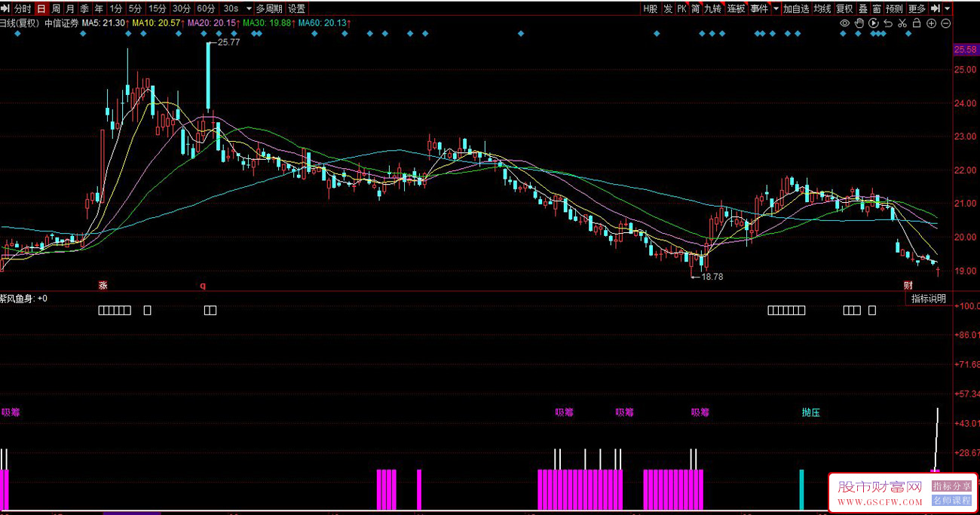
Task: Click the eye visibility icon above the chart
Action: click(x=844, y=23)
